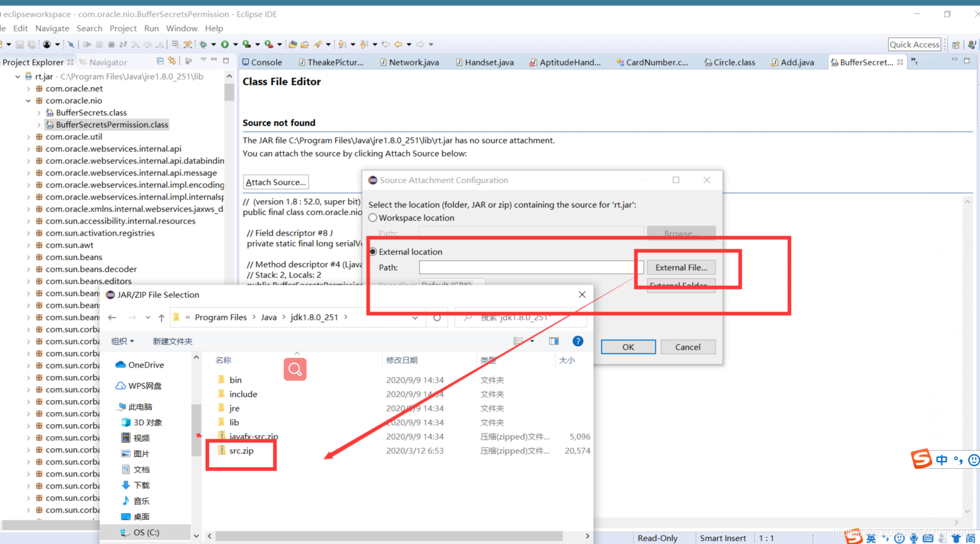Viewport: 980px width, 544px height.
Task: Click the Skip All Breakpoints icon
Action: coord(71,45)
